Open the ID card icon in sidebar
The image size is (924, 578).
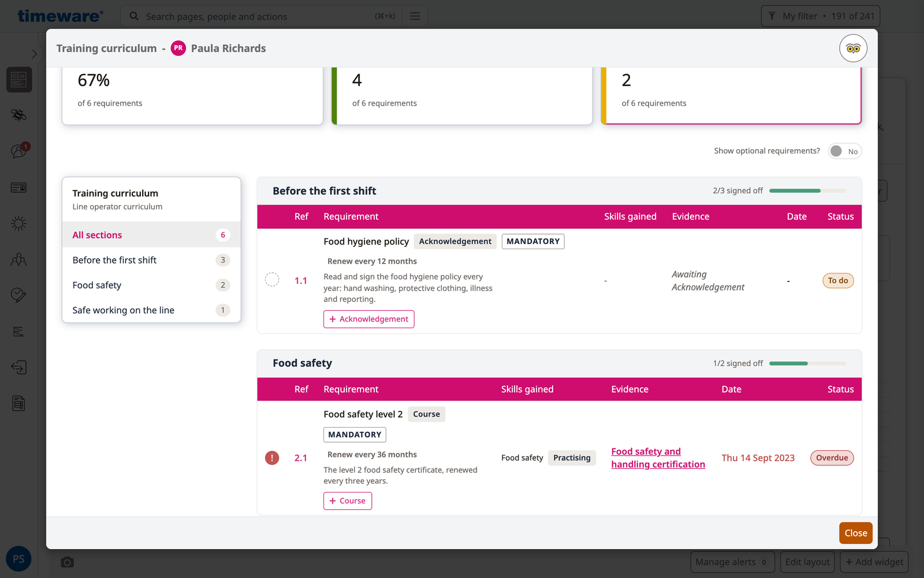(x=18, y=187)
